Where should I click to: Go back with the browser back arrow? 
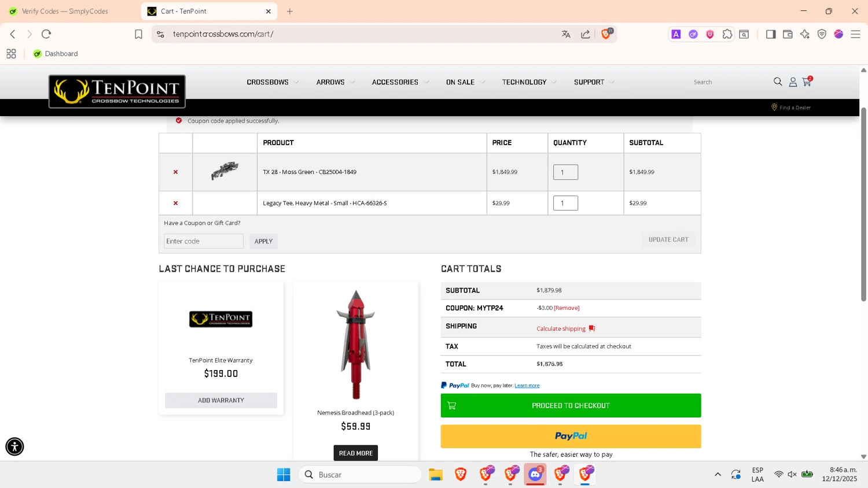[13, 34]
